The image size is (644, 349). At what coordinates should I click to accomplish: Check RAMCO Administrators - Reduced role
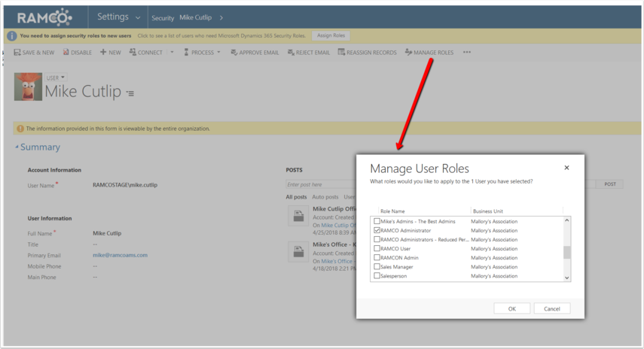click(377, 239)
